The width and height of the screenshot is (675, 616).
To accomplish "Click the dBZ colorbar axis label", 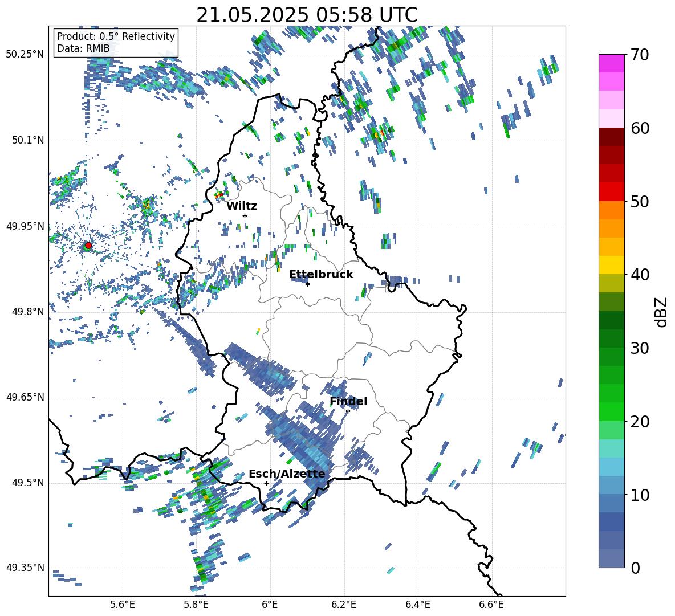I will click(x=662, y=312).
